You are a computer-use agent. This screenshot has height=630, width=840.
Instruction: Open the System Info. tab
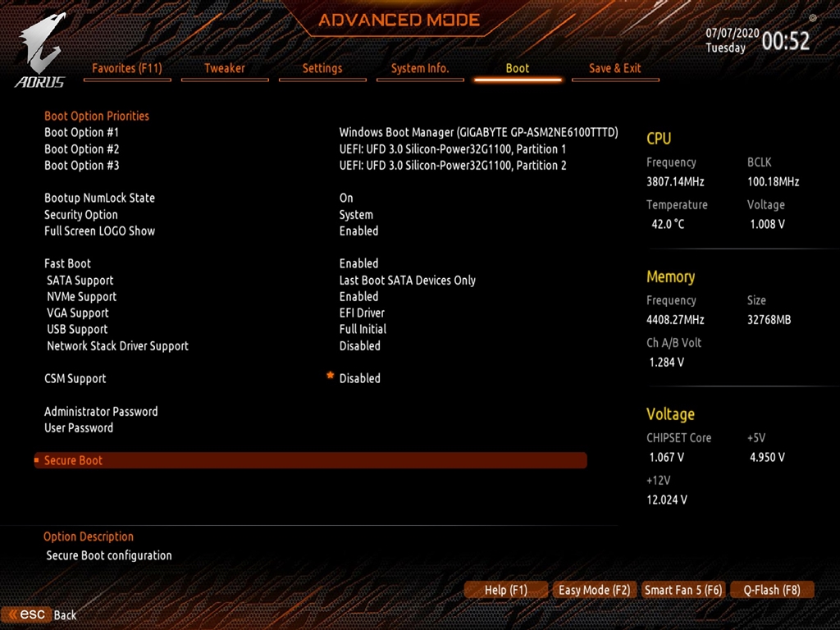pyautogui.click(x=420, y=68)
